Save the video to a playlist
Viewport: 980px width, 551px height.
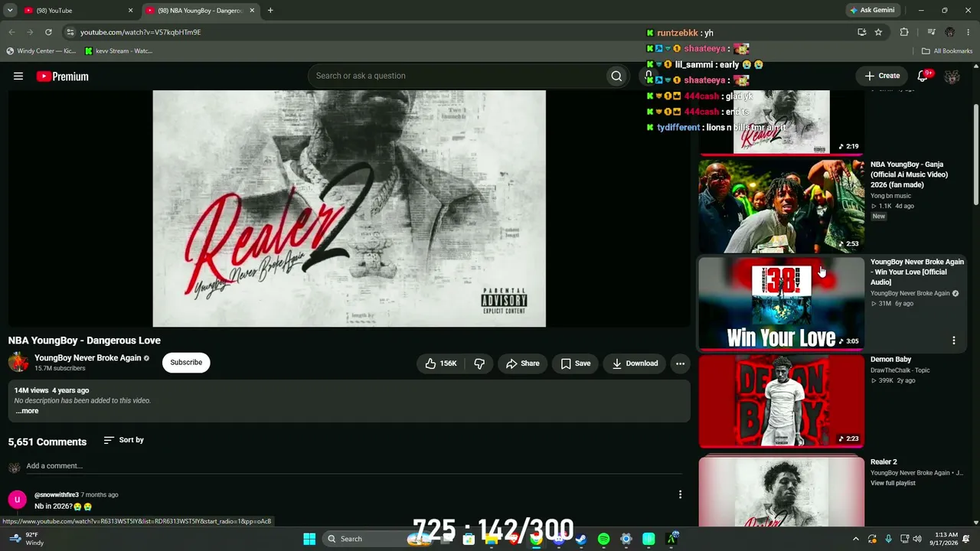pos(576,364)
